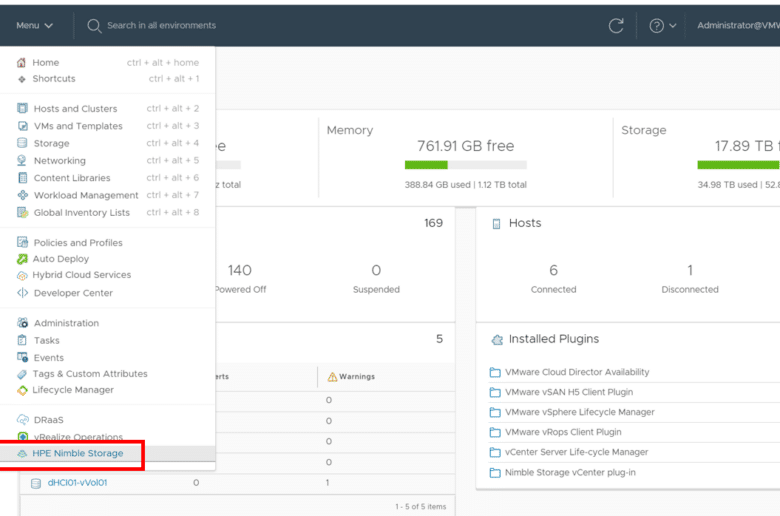Click the 761.91 GB free memory value
Viewport: 780px width, 516px height.
tap(466, 146)
